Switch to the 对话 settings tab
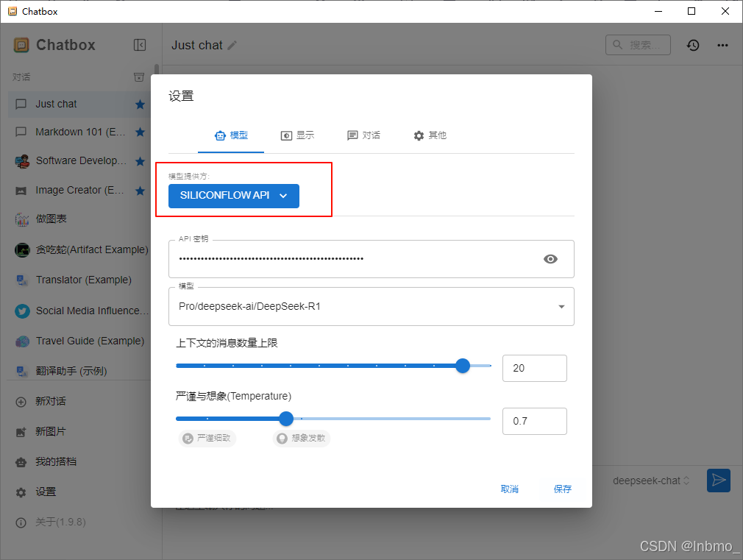This screenshot has height=560, width=743. [x=363, y=135]
